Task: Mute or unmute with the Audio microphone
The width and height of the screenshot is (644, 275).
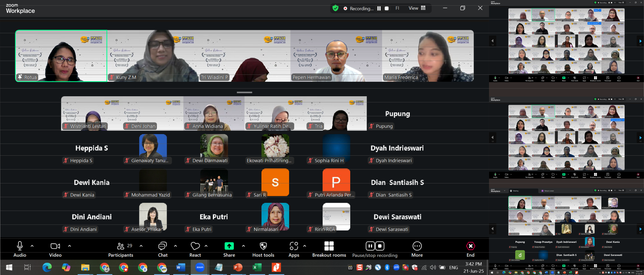Action: point(20,250)
